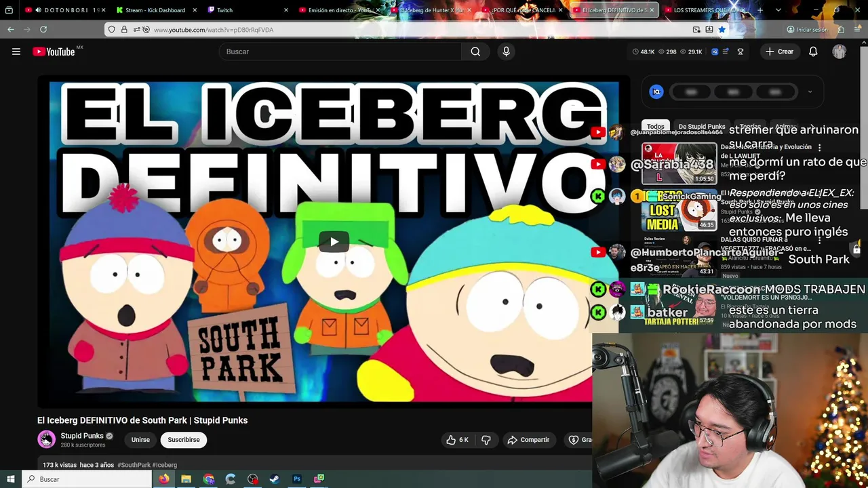Like the video showing 6 K
Viewport: 868px width, 488px height.
point(457,440)
